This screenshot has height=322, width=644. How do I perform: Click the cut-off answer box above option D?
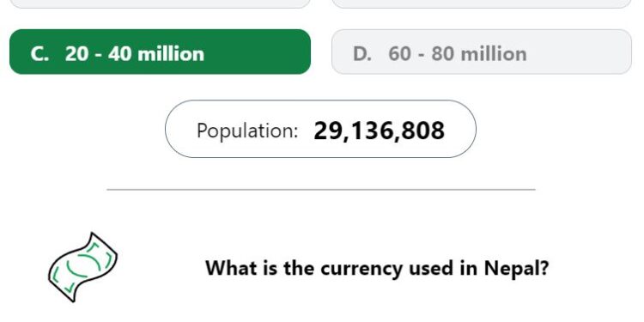(x=482, y=3)
